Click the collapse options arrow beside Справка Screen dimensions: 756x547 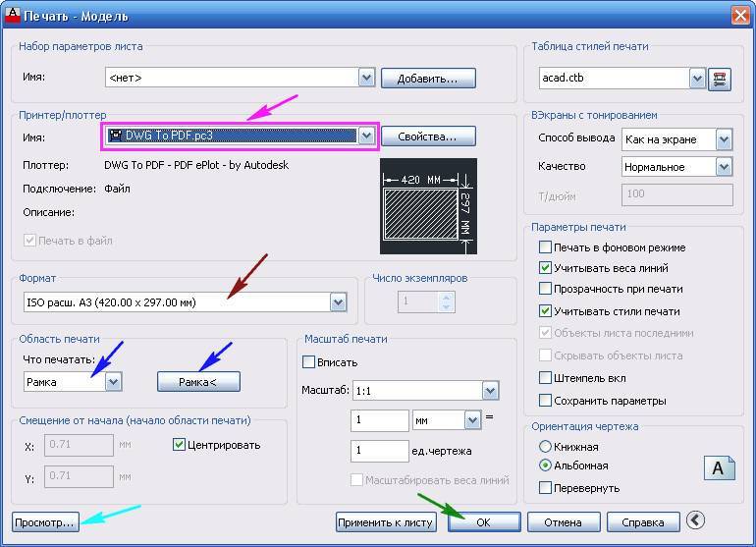click(x=696, y=520)
